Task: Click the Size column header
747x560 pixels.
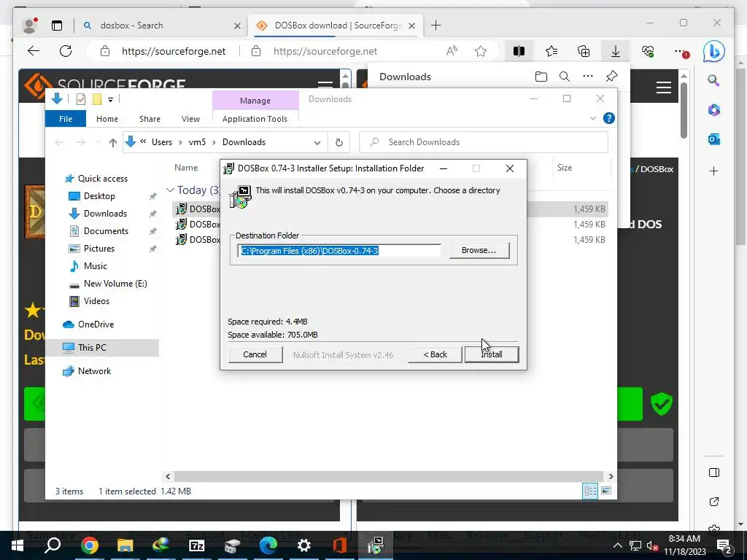Action: [565, 168]
